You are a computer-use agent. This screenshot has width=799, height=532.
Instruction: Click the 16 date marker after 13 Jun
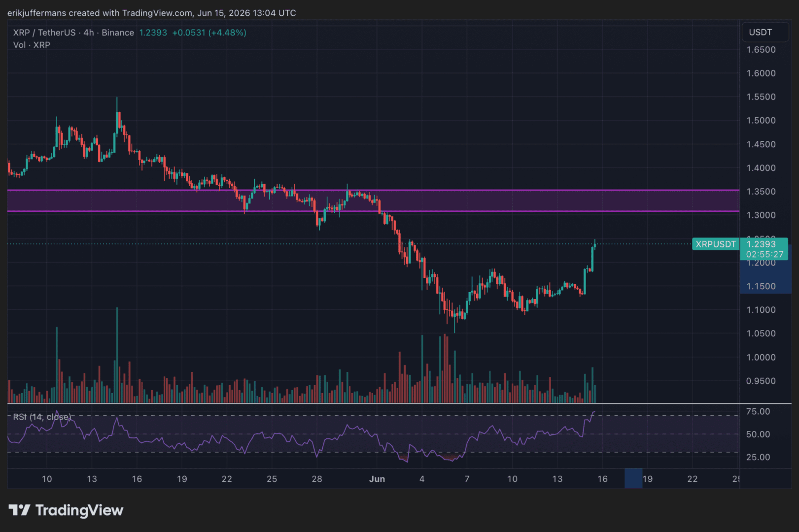[602, 479]
